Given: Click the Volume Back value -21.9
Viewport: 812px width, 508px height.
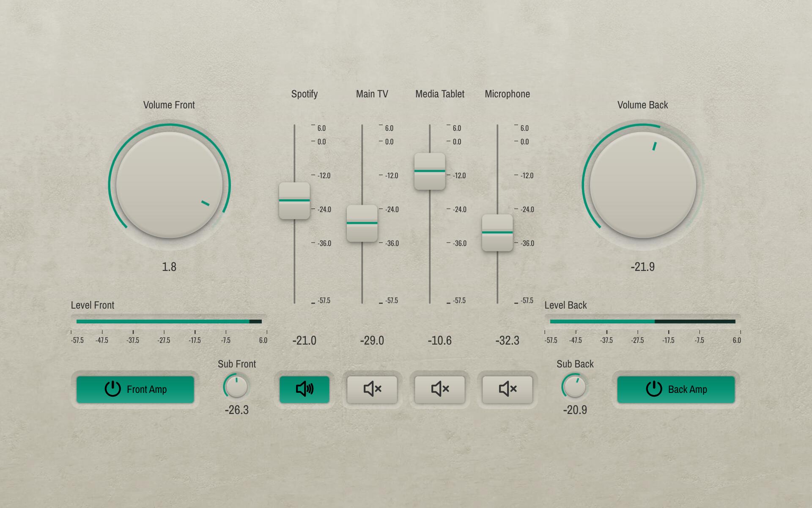Looking at the screenshot, I should click(643, 267).
